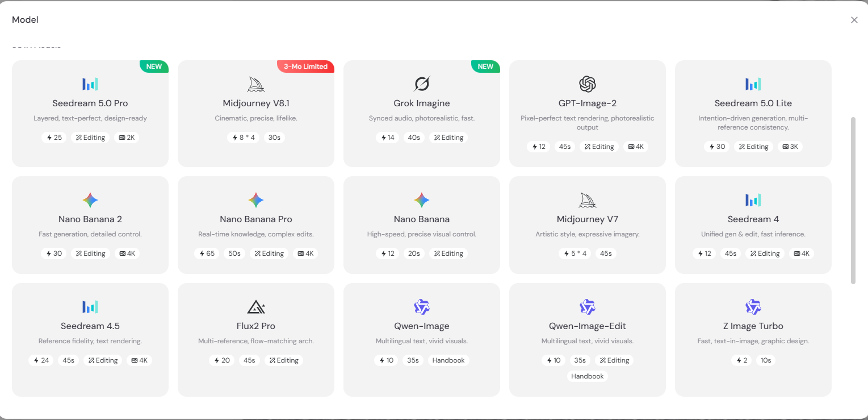Click the Z Image Turbo purple logo
Viewport: 868px width, 420px height.
pos(753,307)
